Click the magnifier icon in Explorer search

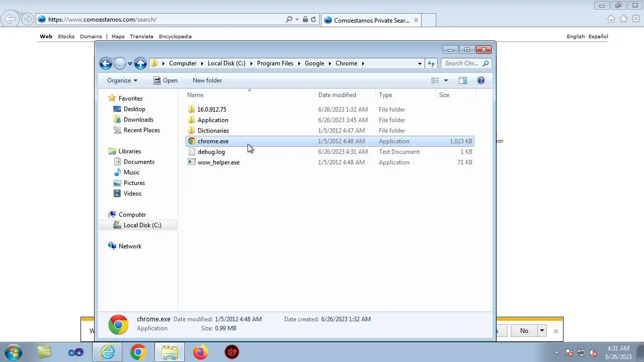[x=486, y=63]
